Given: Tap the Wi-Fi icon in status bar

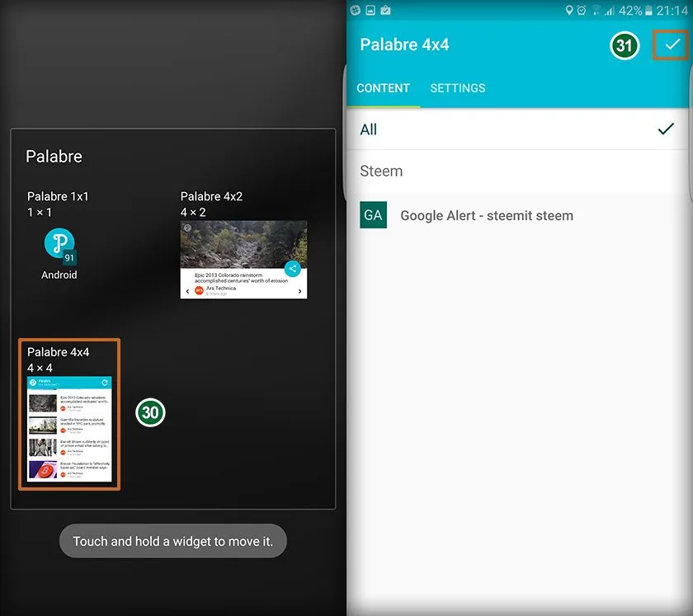Looking at the screenshot, I should pyautogui.click(x=596, y=10).
